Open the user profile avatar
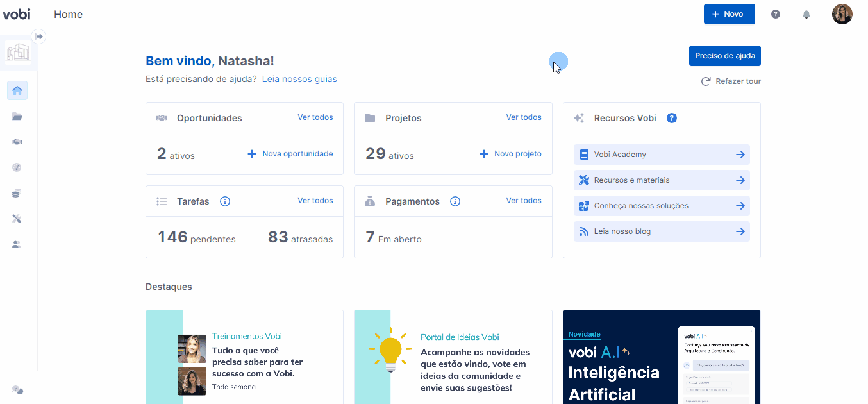Viewport: 868px width, 404px height. tap(842, 14)
